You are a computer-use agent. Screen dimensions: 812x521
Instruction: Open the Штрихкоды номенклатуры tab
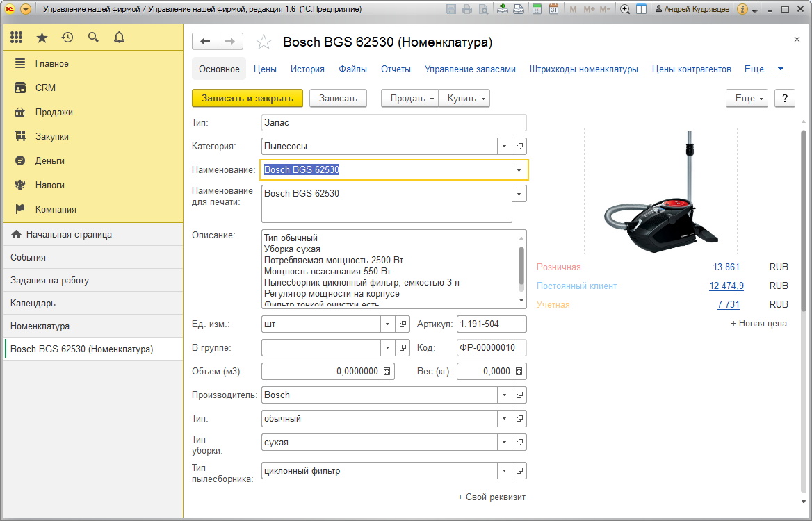(x=584, y=69)
